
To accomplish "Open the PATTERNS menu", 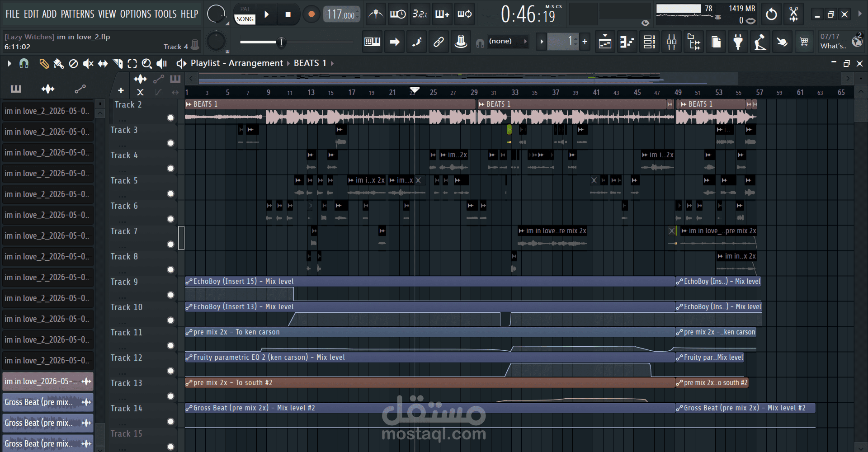I will [77, 14].
